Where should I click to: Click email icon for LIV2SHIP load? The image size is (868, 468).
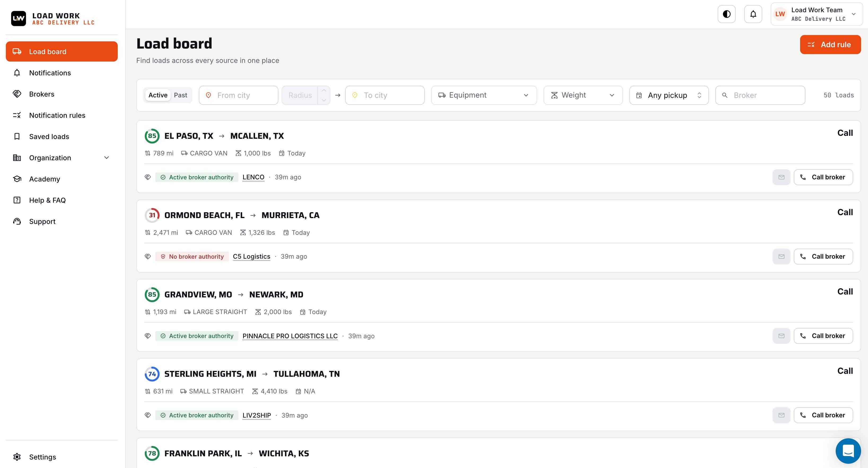pos(781,415)
